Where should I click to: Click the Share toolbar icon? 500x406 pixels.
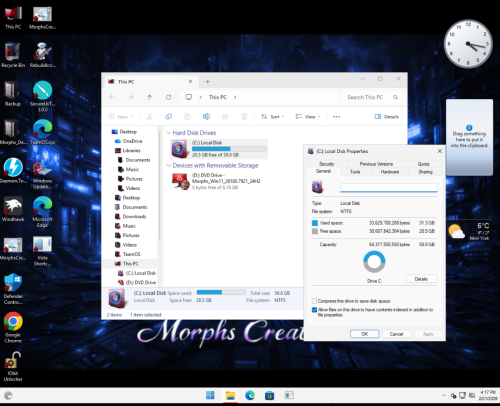point(225,117)
